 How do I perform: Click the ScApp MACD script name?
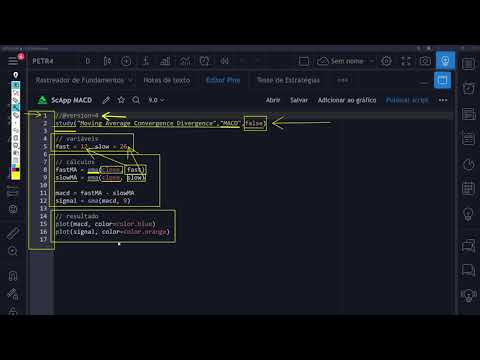coord(71,100)
